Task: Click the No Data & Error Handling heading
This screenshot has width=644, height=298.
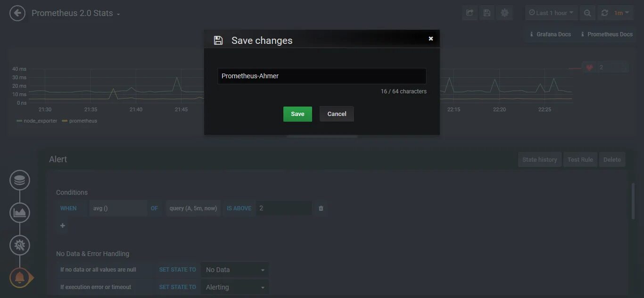Action: pyautogui.click(x=92, y=254)
